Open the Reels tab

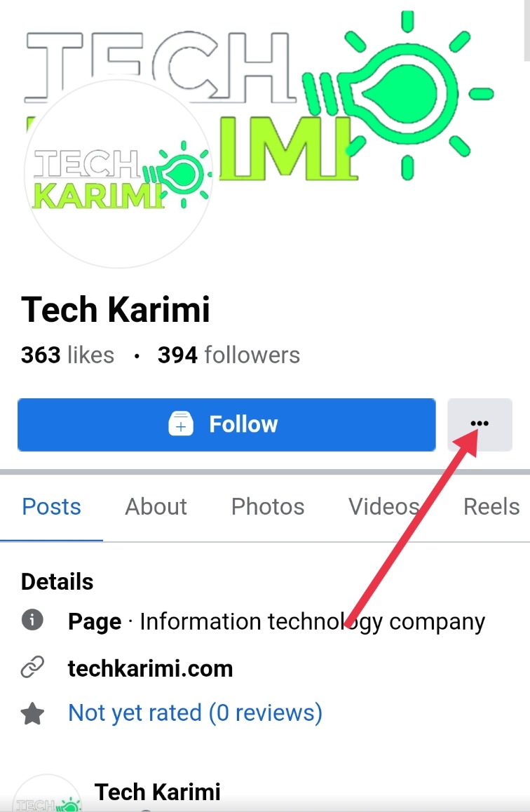pos(491,506)
